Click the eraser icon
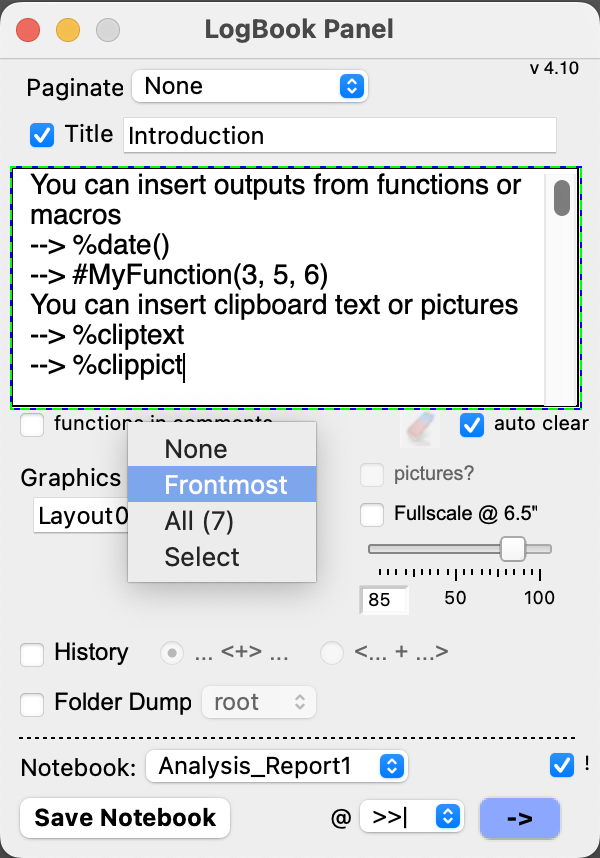 pyautogui.click(x=420, y=427)
